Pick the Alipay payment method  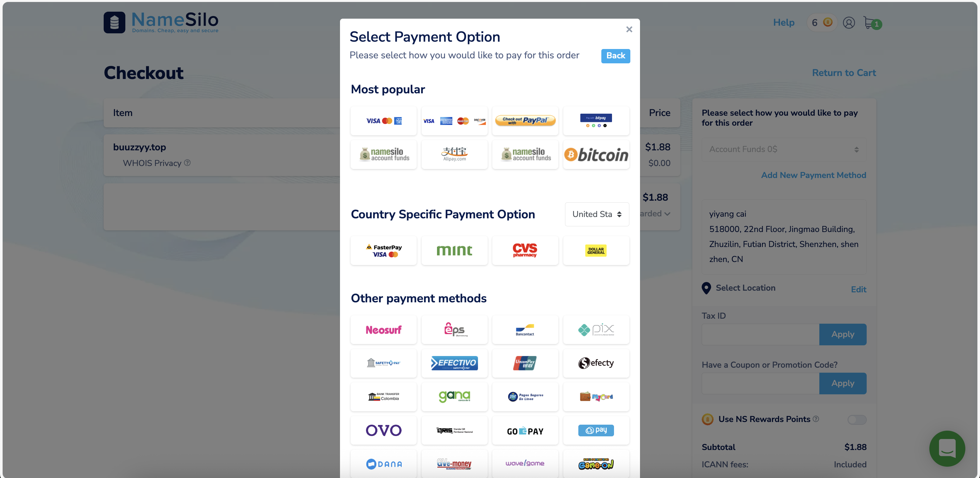(454, 155)
